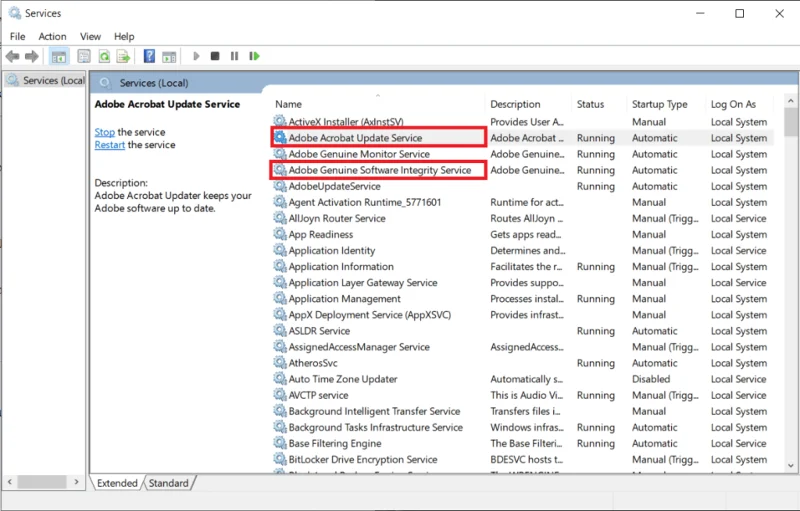Click the gear icon beside AtherosSvc
This screenshot has height=511, width=800.
(280, 362)
